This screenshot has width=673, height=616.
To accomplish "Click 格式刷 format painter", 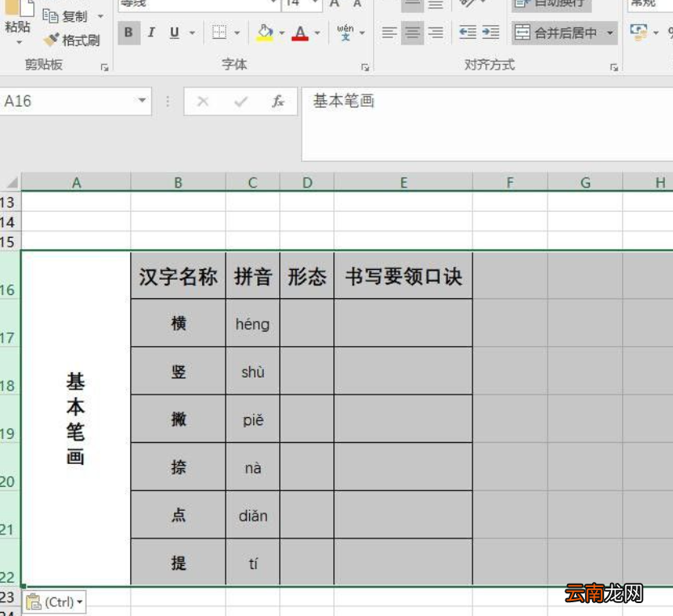I will [72, 40].
